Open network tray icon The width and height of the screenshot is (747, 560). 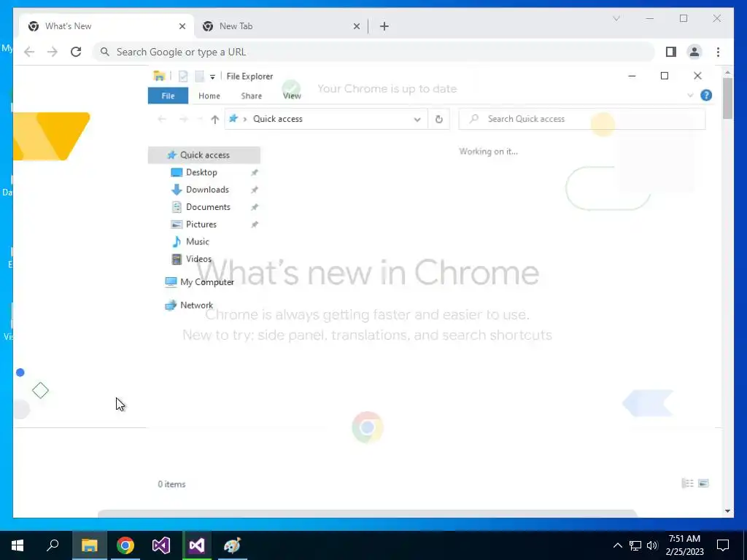pos(635,545)
